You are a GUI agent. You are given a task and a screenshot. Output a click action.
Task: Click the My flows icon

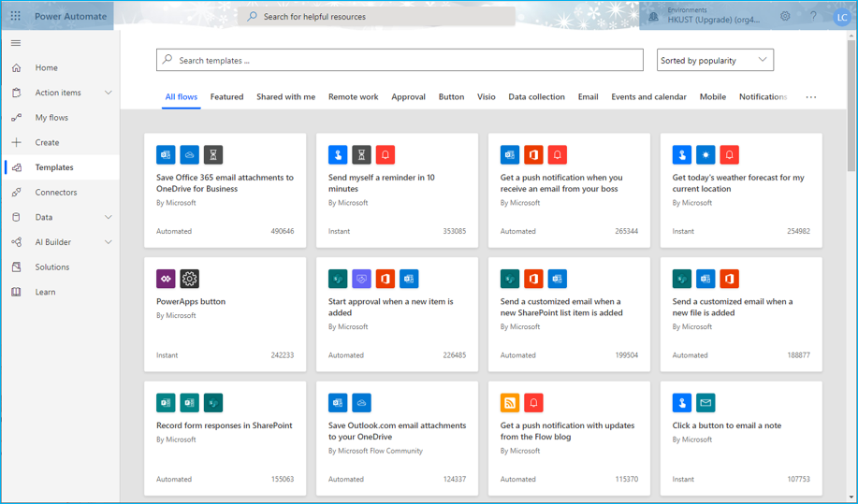point(17,118)
